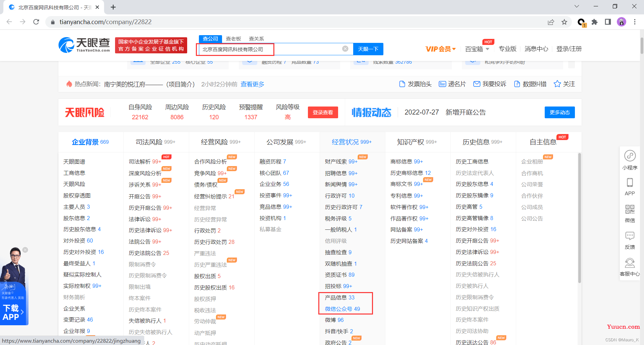644x345 pixels.
Task: Open 变更记录 46 entry
Action: [x=78, y=320]
